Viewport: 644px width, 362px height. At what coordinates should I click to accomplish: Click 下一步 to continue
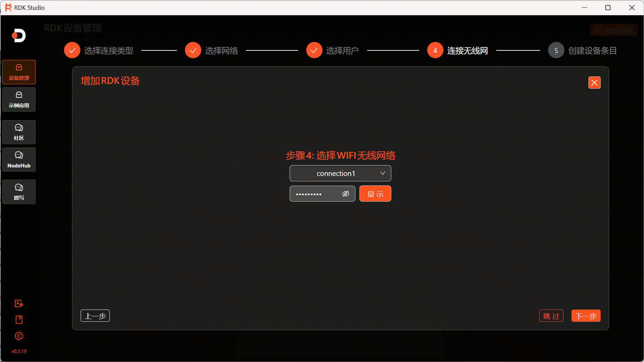[x=586, y=316]
